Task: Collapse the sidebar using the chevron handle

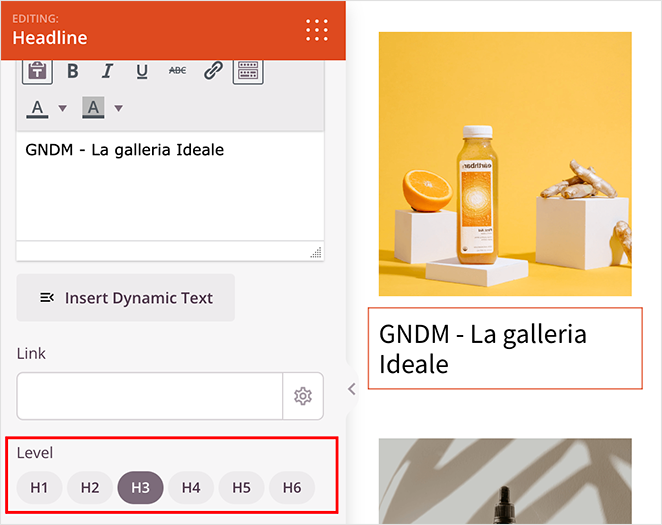Action: click(351, 389)
